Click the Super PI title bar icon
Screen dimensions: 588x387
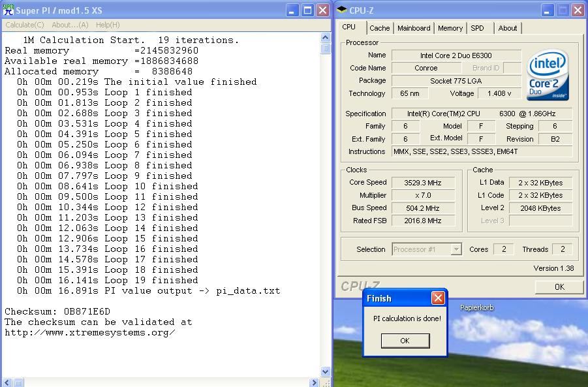(8, 10)
